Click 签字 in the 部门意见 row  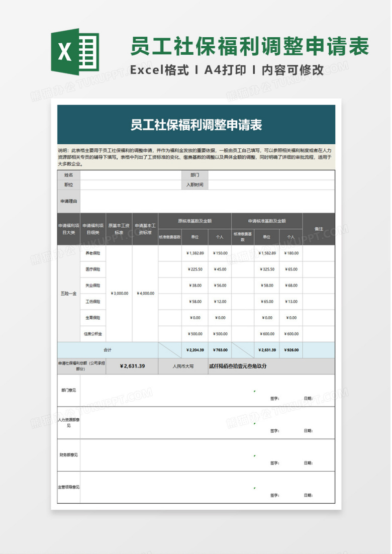(274, 399)
